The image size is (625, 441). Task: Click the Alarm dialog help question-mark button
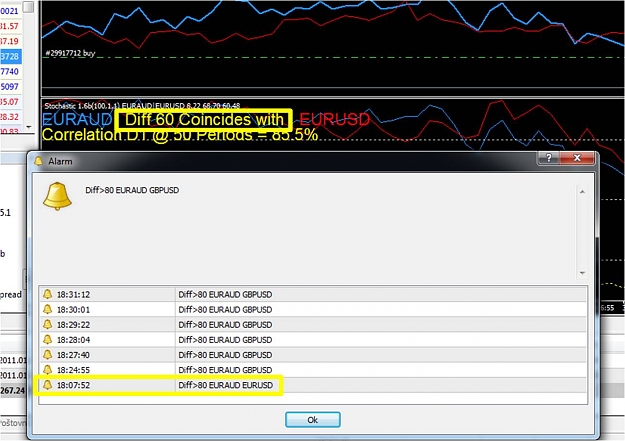(548, 158)
